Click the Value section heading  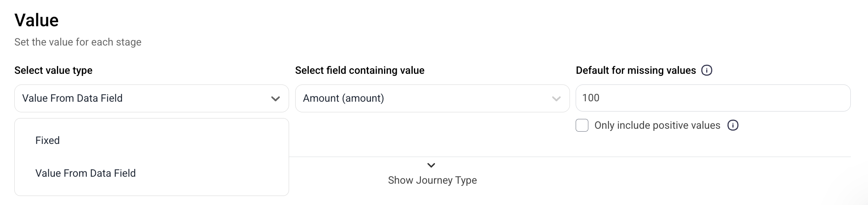point(36,20)
